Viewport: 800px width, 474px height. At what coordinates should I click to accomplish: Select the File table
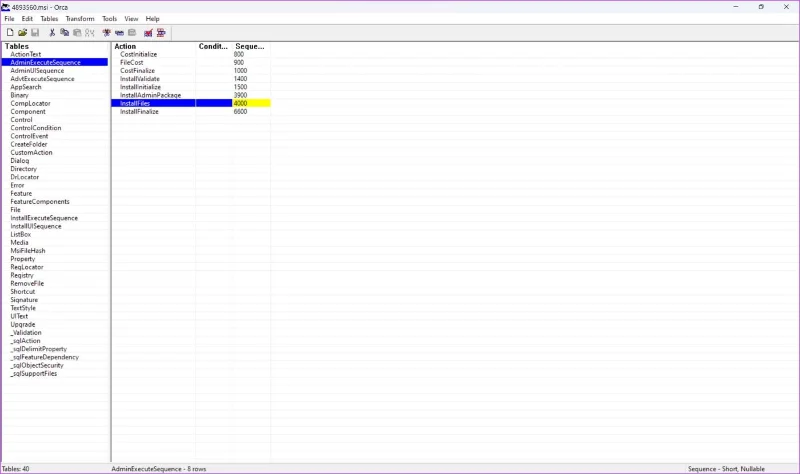point(15,209)
